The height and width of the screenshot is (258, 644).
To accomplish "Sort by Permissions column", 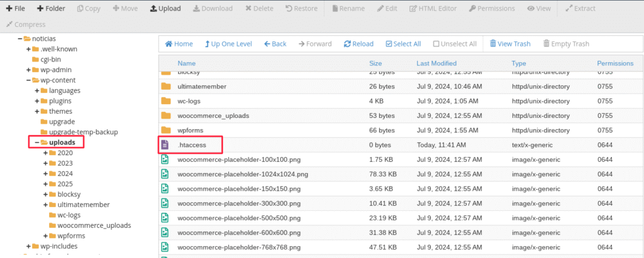I will click(615, 63).
